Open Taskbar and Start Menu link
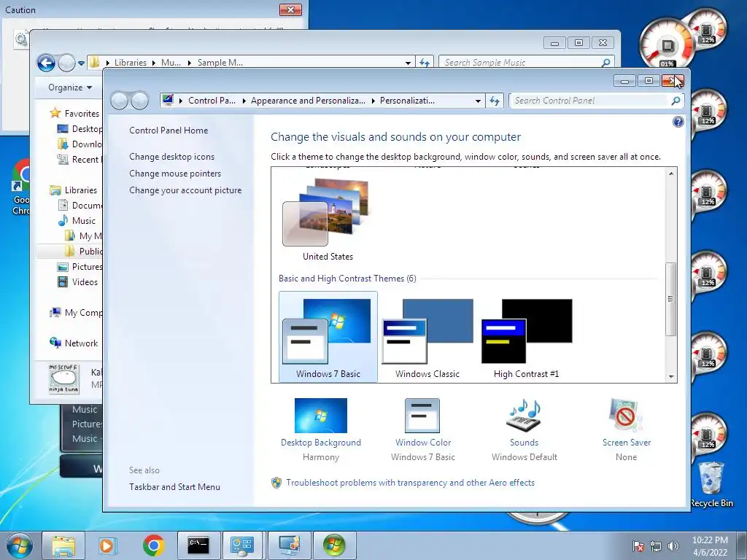 coord(174,486)
